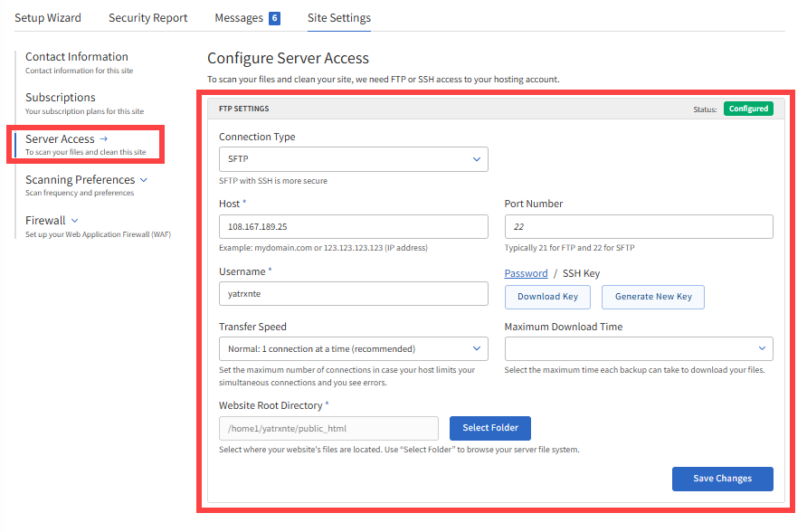This screenshot has width=807, height=532.
Task: Click Save Changes
Action: tap(722, 479)
